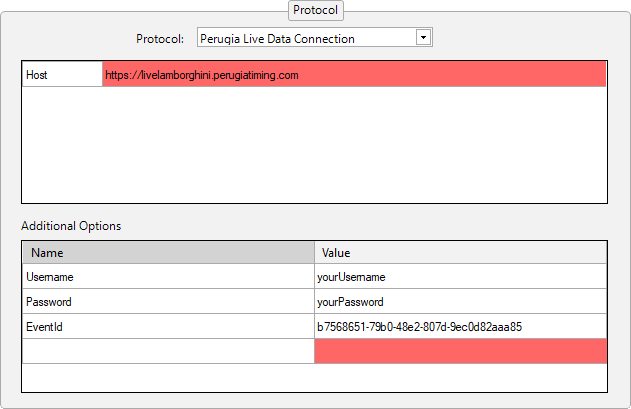The width and height of the screenshot is (631, 409).
Task: Sort by the Name column header
Action: [x=168, y=253]
